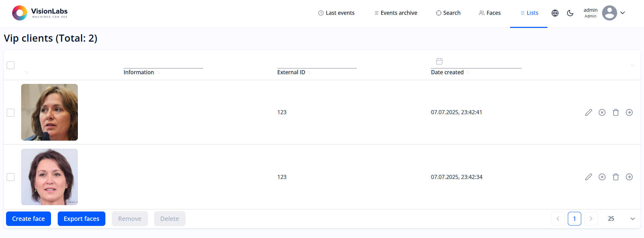
Task: Click the calendar icon above Date created
Action: click(439, 61)
